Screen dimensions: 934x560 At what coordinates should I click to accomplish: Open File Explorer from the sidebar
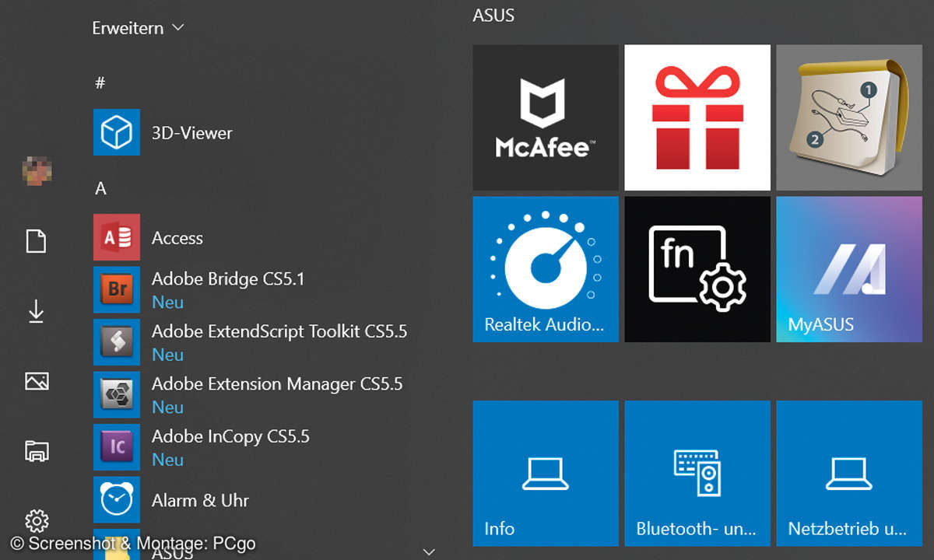[x=37, y=450]
